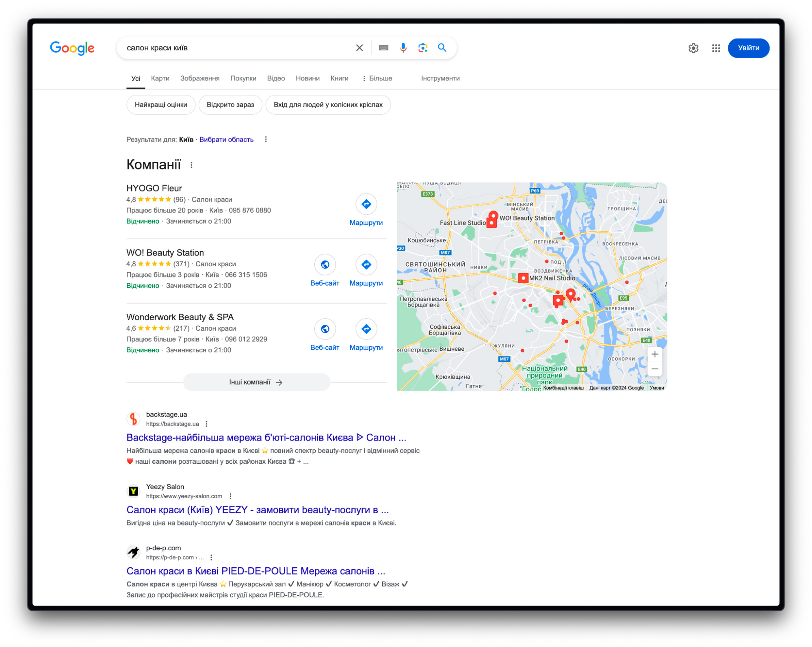Open options menu for backstage.ua result
The height and width of the screenshot is (647, 812).
206,424
